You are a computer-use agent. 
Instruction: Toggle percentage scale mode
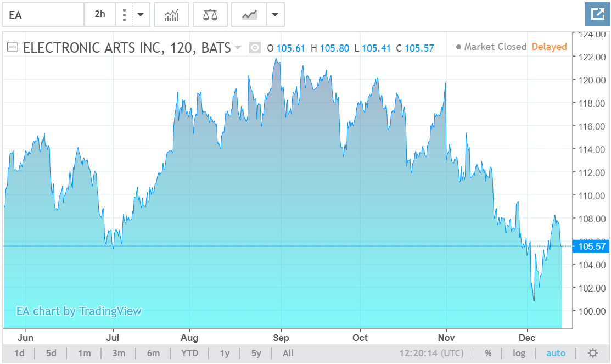[488, 353]
